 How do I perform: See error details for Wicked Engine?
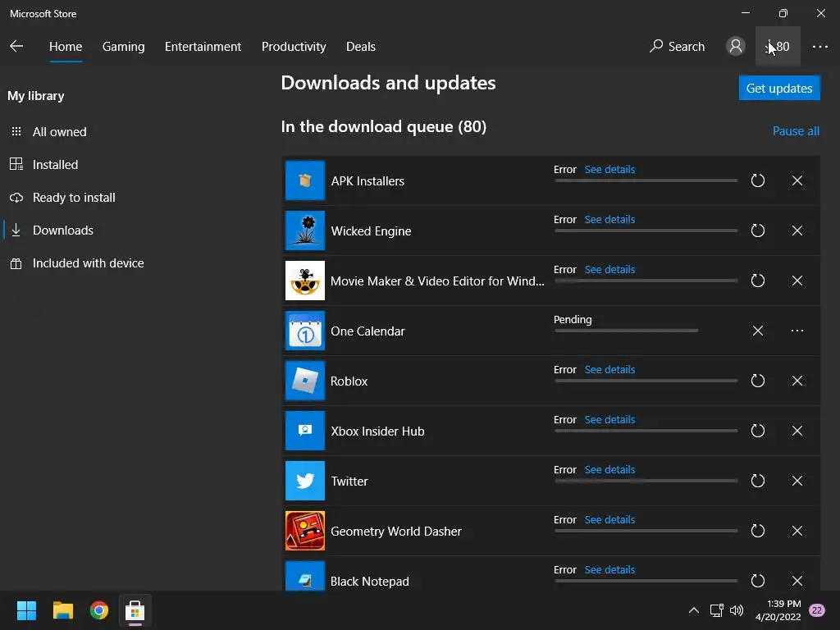[609, 219]
